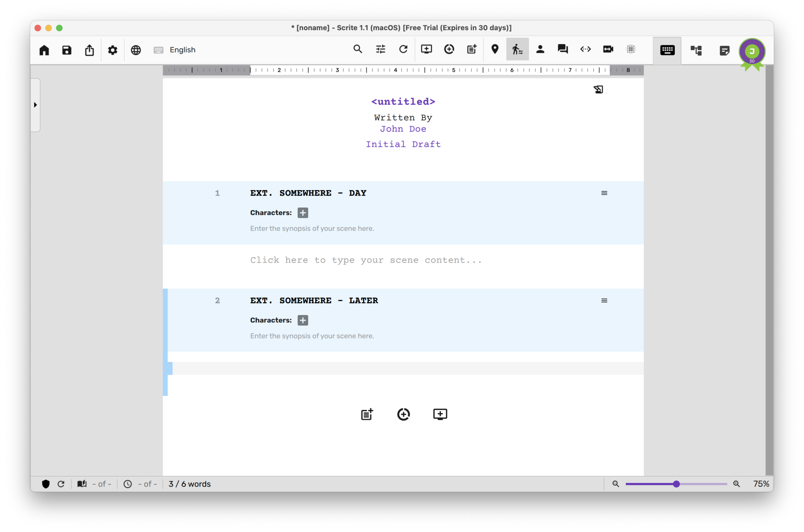Toggle the Structure view panel
Viewport: 804px width, 532px height.
697,50
